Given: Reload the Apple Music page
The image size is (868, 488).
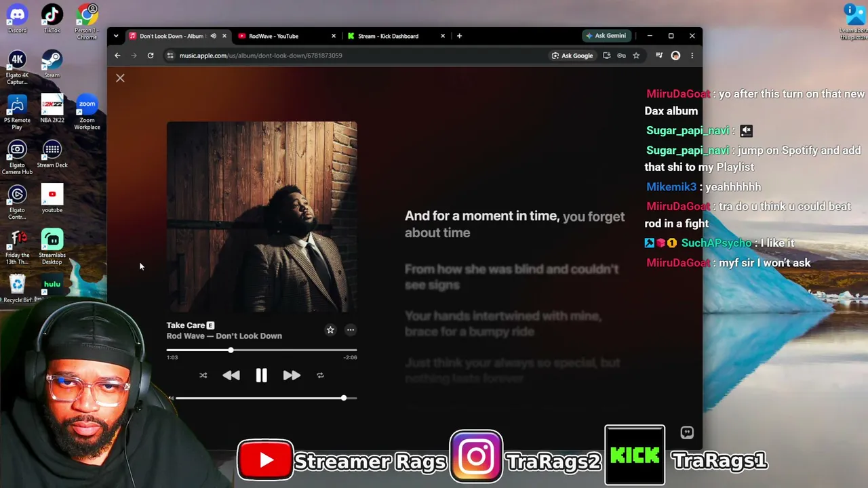Looking at the screenshot, I should point(151,56).
